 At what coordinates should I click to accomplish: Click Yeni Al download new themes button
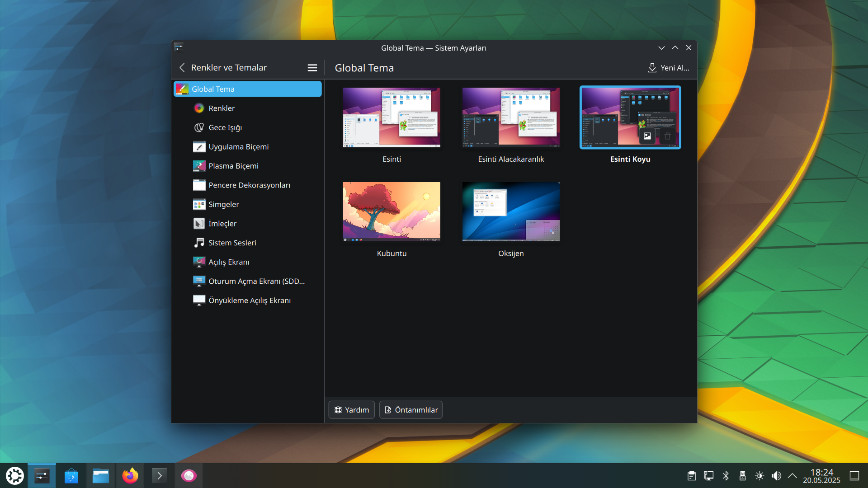tap(668, 68)
